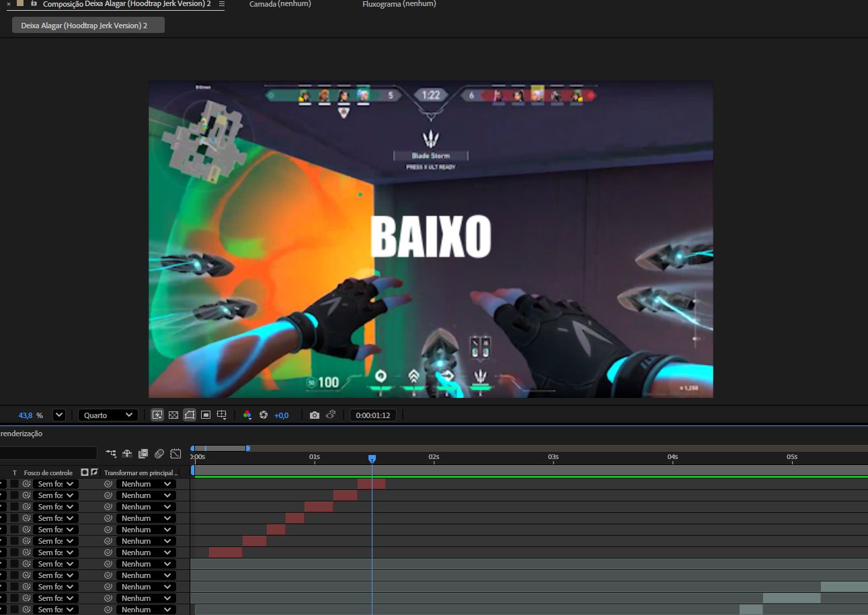Open the Quarto resolution dropdown
The image size is (868, 615).
click(x=108, y=415)
